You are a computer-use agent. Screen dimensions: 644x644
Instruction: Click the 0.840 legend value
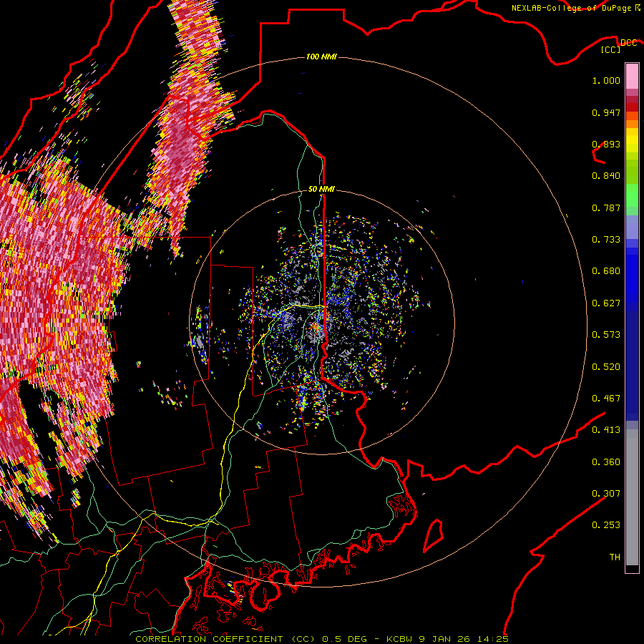click(x=606, y=176)
